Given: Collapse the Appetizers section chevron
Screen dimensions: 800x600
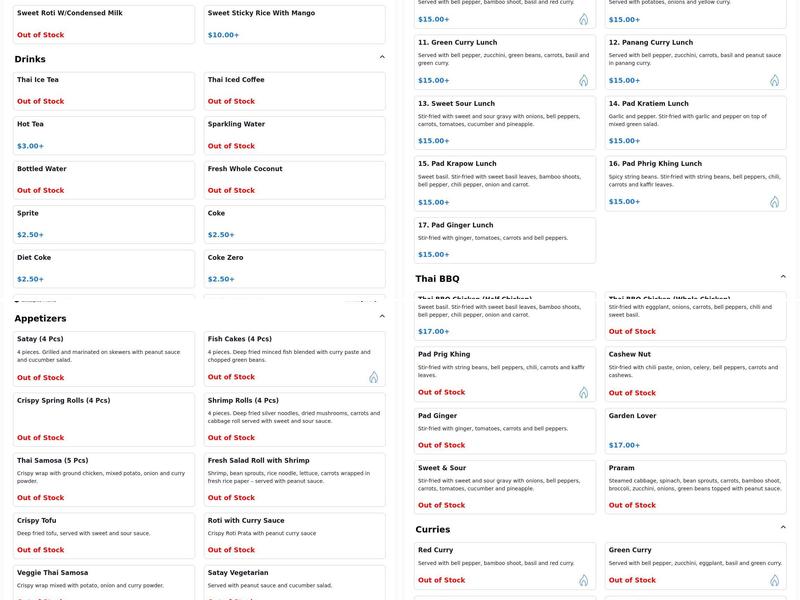Looking at the screenshot, I should pyautogui.click(x=382, y=317).
